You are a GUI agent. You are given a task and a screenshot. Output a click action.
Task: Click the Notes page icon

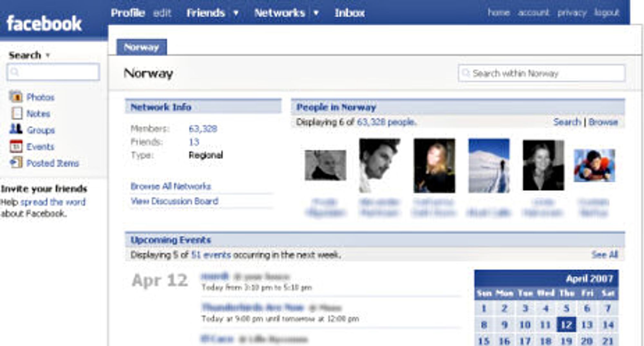click(16, 113)
